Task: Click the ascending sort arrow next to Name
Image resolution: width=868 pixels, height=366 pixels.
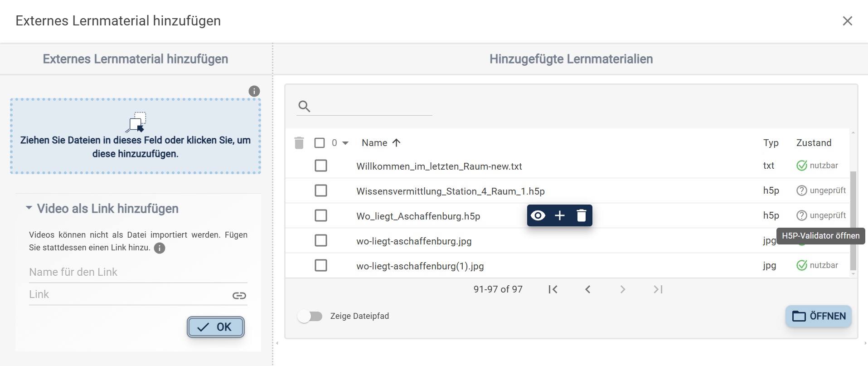Action: (x=397, y=143)
